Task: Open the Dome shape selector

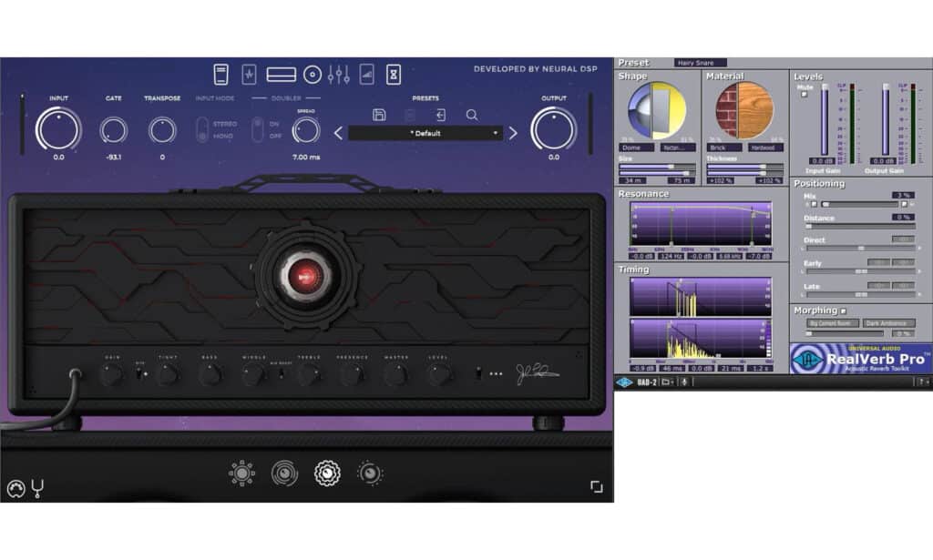Action: pyautogui.click(x=631, y=147)
